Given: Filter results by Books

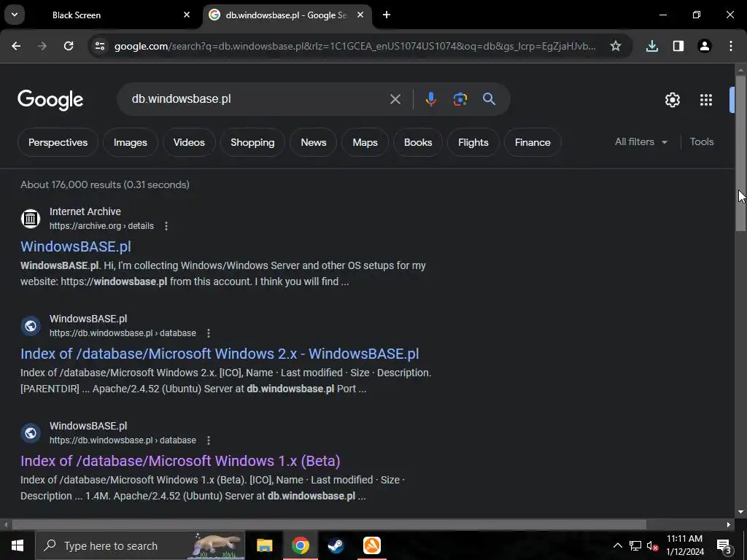Looking at the screenshot, I should pyautogui.click(x=418, y=142).
